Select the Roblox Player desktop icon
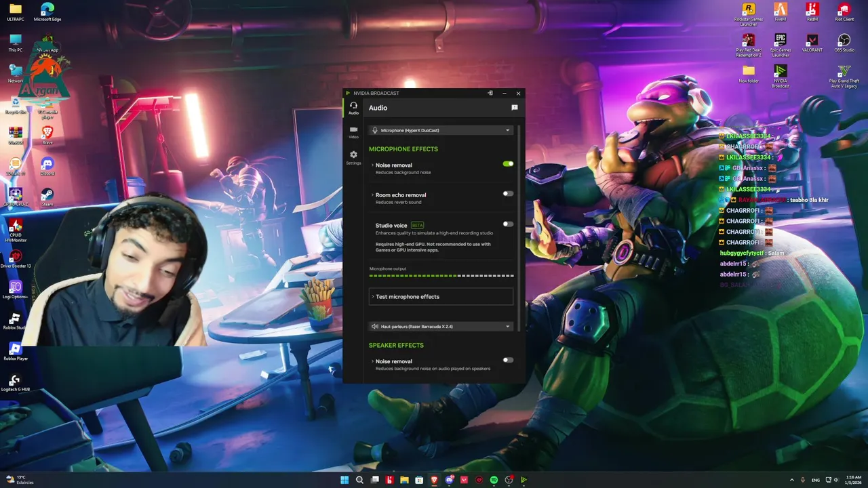Image resolution: width=868 pixels, height=488 pixels. (15, 352)
